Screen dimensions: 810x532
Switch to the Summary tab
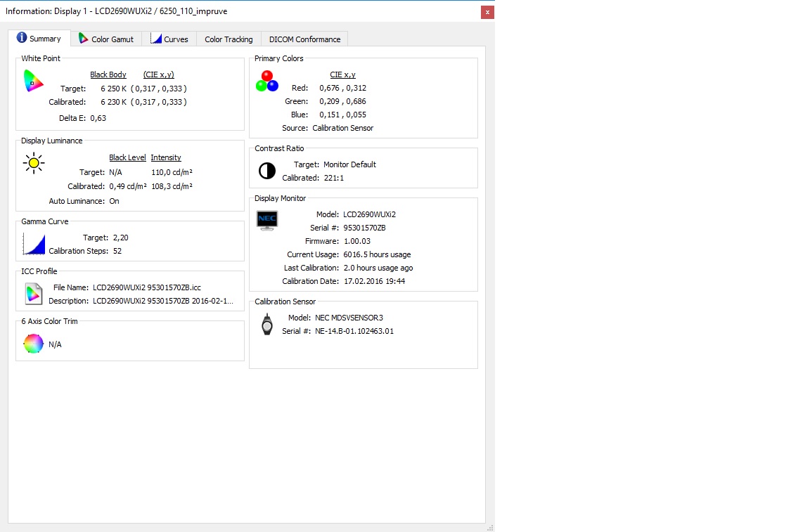point(39,39)
